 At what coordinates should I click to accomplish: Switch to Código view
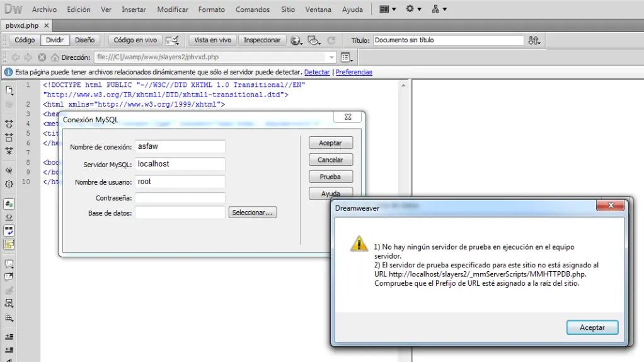click(25, 40)
